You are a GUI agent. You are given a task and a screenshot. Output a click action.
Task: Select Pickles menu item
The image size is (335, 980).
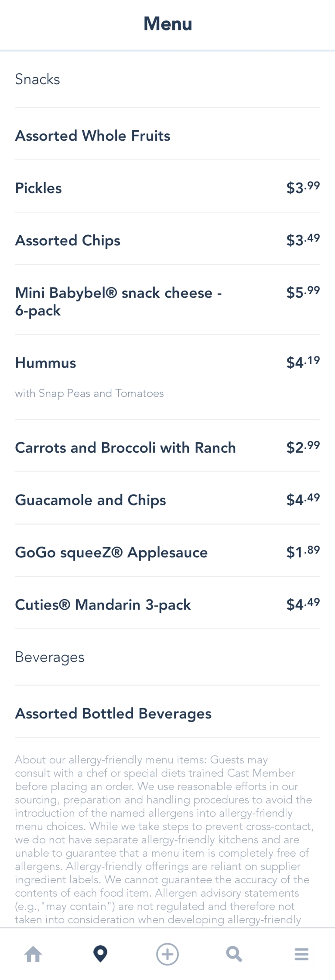tap(38, 188)
